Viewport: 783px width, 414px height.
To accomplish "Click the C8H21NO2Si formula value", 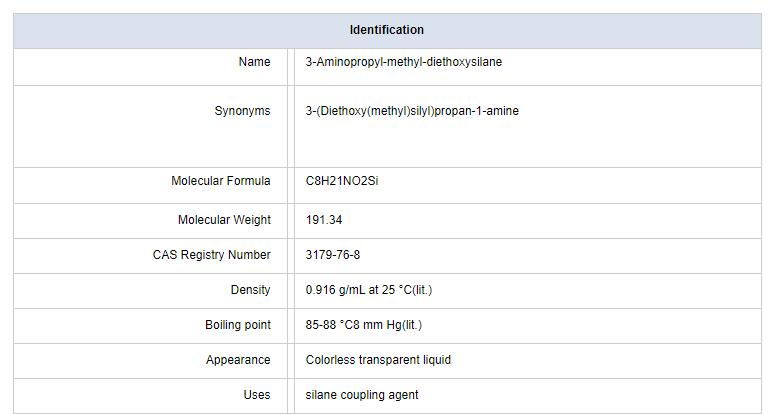I will point(342,181).
